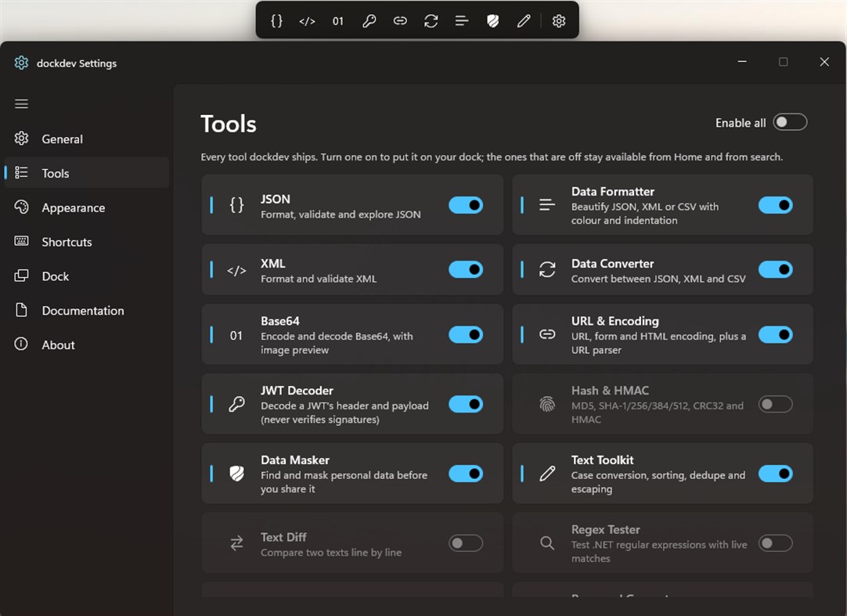Screen dimensions: 847x616
Task: Click General gear icon in sidebar
Action: [x=21, y=139]
